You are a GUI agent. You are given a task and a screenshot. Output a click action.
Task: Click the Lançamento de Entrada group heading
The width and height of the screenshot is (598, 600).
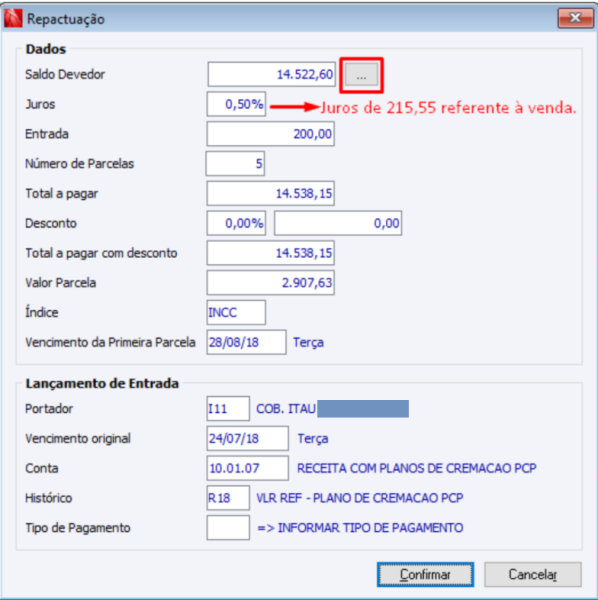[102, 383]
